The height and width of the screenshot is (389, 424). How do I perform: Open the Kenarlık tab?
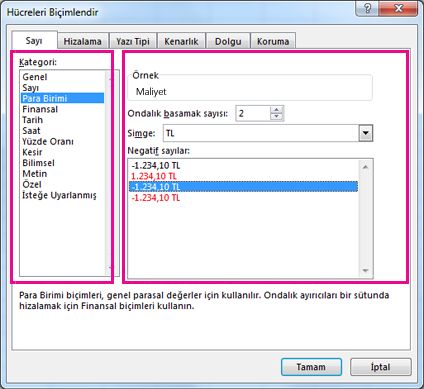(x=181, y=42)
